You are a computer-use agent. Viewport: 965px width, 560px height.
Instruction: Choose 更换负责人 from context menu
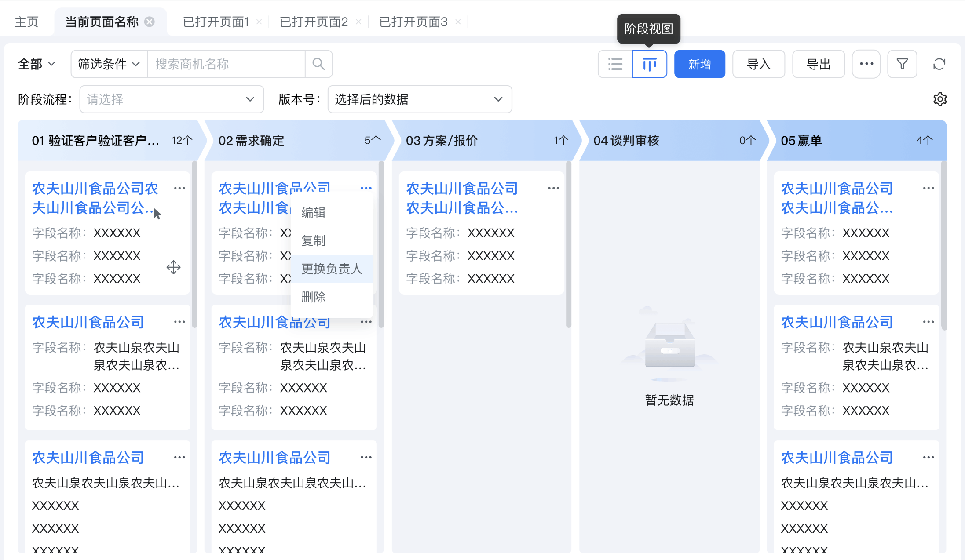point(332,269)
